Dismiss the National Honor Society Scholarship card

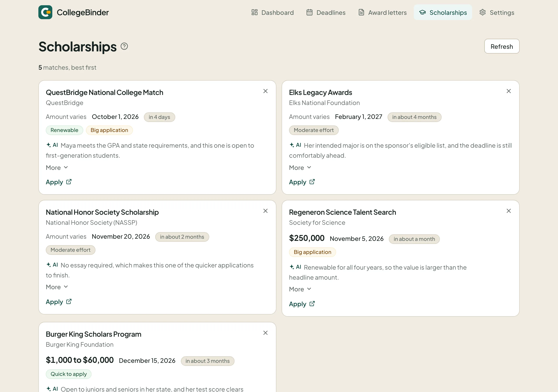265,211
